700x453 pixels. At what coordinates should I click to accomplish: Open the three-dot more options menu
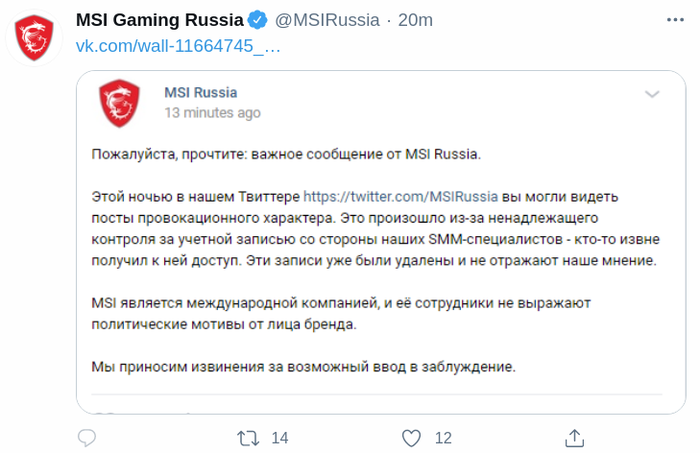(x=675, y=20)
